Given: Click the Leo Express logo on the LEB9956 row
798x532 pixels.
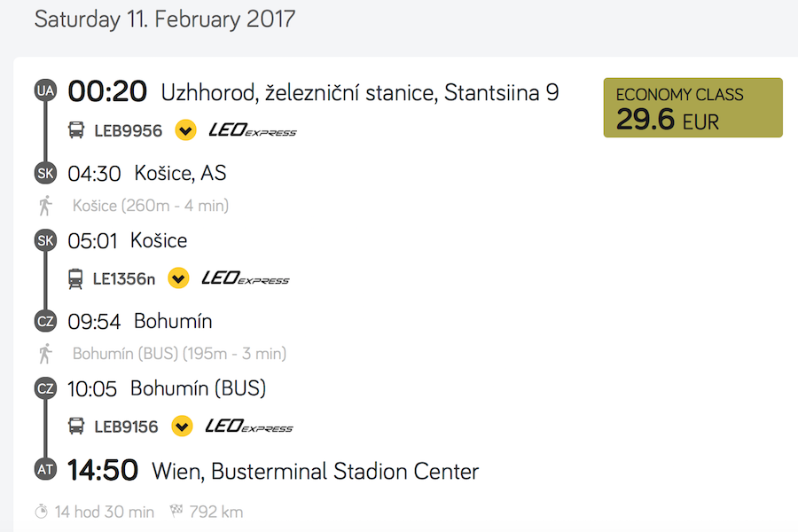Looking at the screenshot, I should [x=253, y=131].
